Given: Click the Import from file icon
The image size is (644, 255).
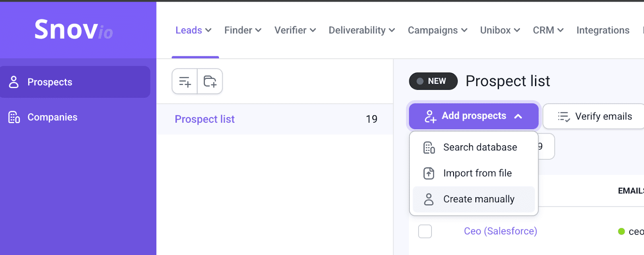Looking at the screenshot, I should (429, 173).
